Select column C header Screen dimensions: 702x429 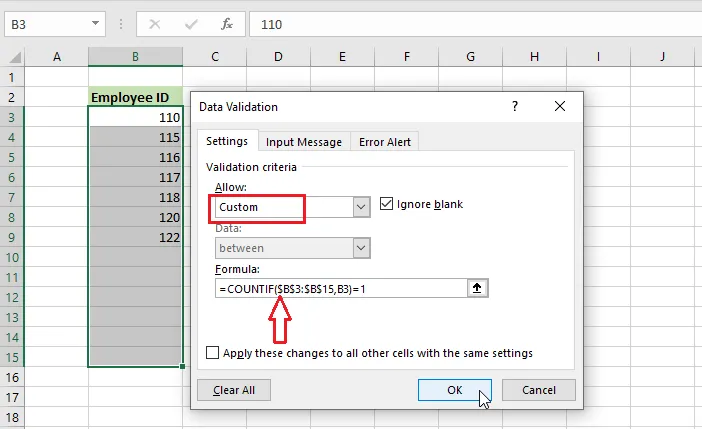click(x=215, y=57)
